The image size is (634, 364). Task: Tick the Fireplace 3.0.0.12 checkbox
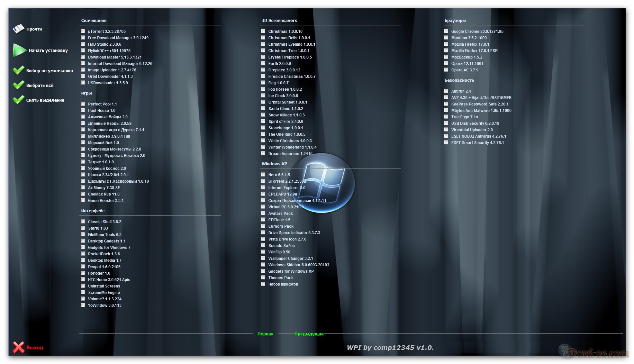click(x=263, y=70)
